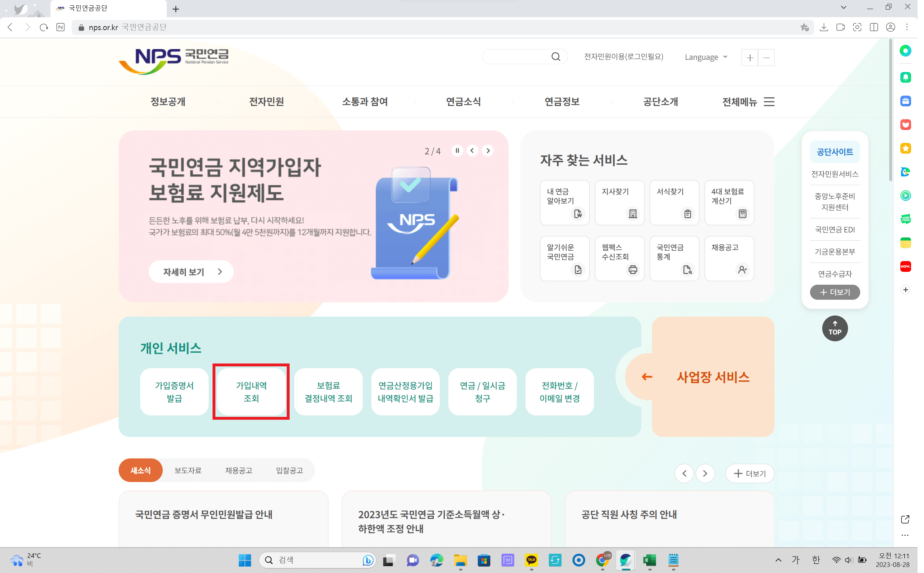
Task: Open the 소통과 참여 menu
Action: click(365, 102)
